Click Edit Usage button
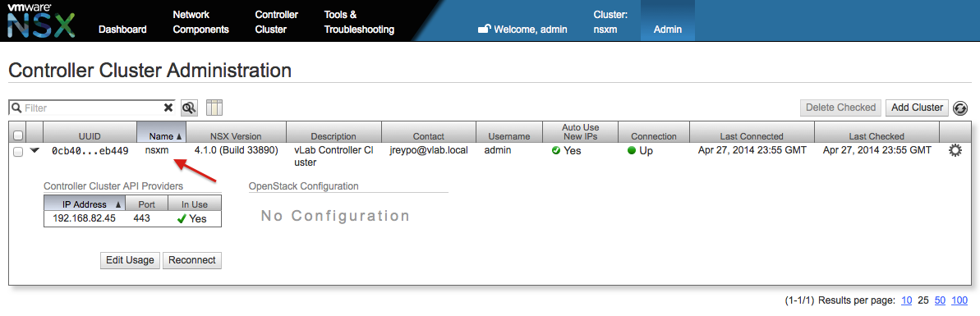Image resolution: width=980 pixels, height=316 pixels. pos(130,260)
